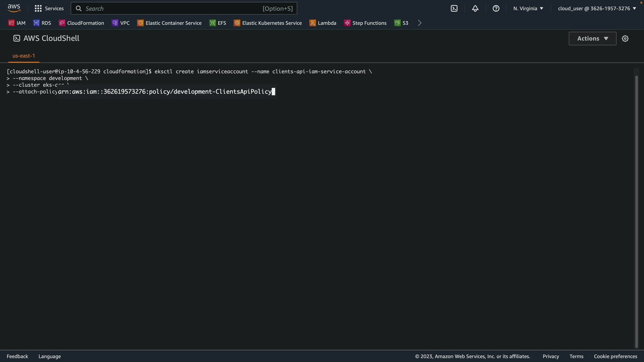
Task: Click the terminal vertical scrollbar
Action: pyautogui.click(x=636, y=211)
